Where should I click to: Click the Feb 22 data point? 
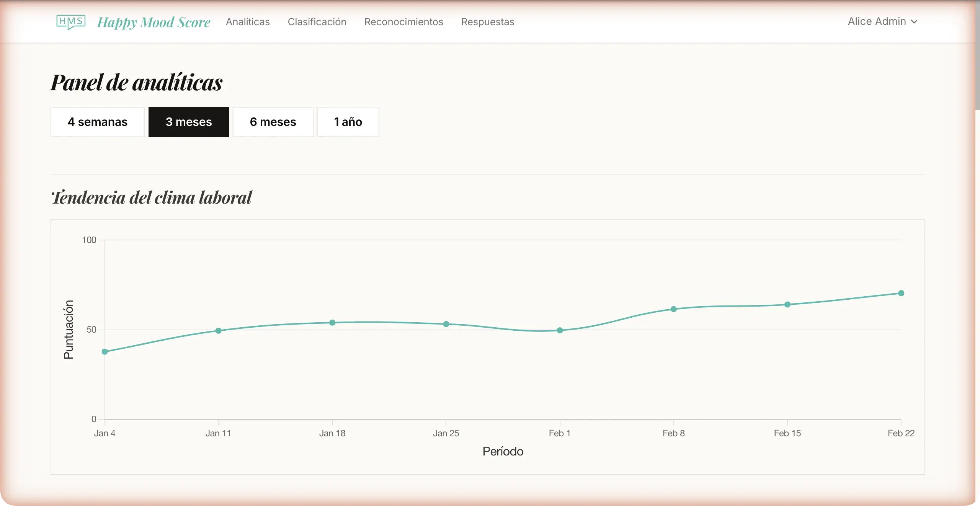[901, 293]
